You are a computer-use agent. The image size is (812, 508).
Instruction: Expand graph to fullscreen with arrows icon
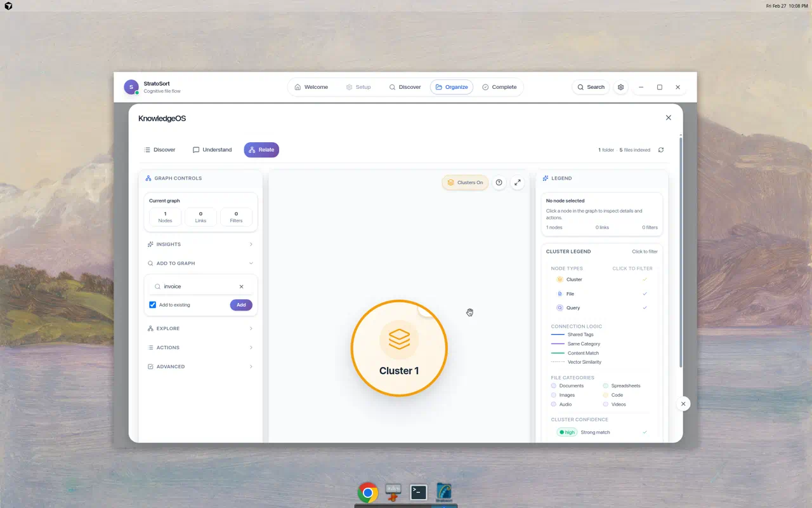coord(518,182)
